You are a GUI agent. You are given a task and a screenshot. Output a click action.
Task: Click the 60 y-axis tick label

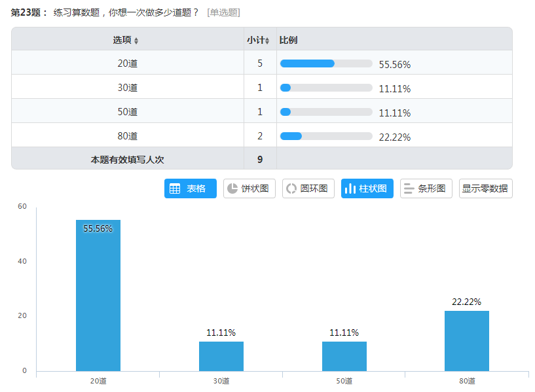(x=22, y=206)
